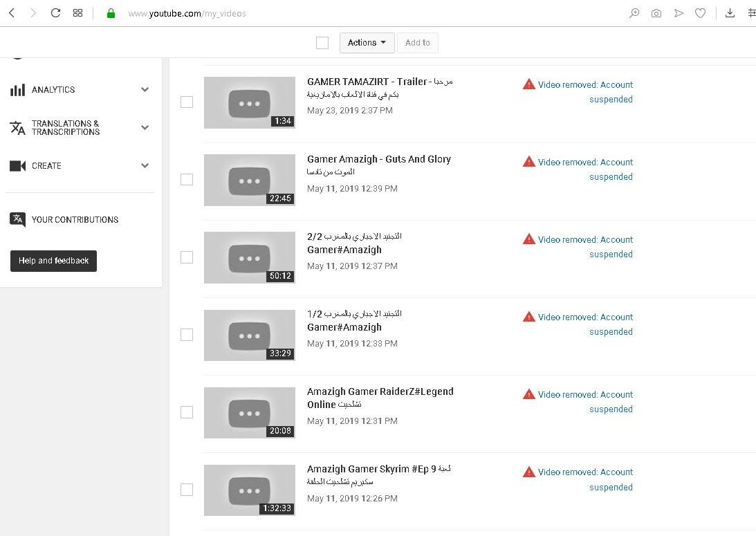
Task: Click the 33:29 video thumbnail
Action: (250, 335)
